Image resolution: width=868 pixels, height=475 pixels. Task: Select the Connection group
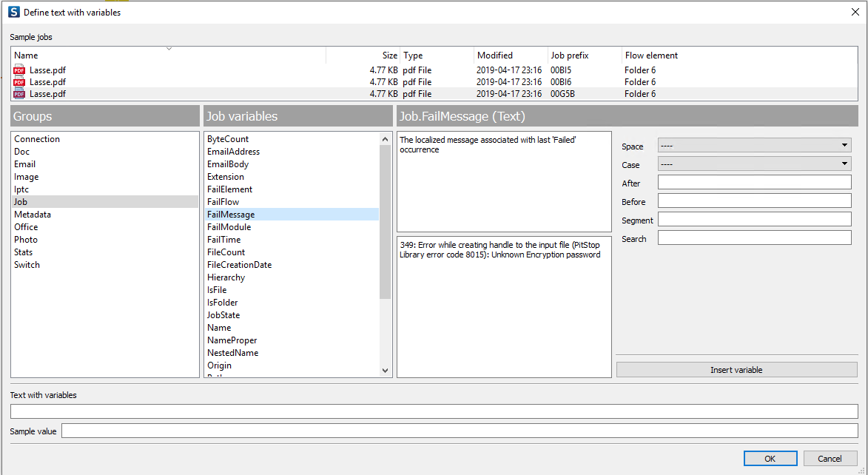[37, 139]
